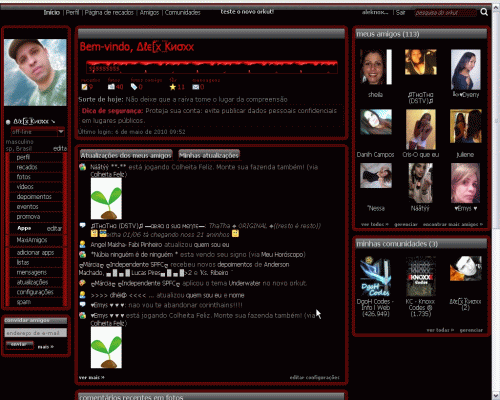Screen dimensions: 500x400
Task: Click first Colheita Feliz sprout image
Action: [106, 199]
